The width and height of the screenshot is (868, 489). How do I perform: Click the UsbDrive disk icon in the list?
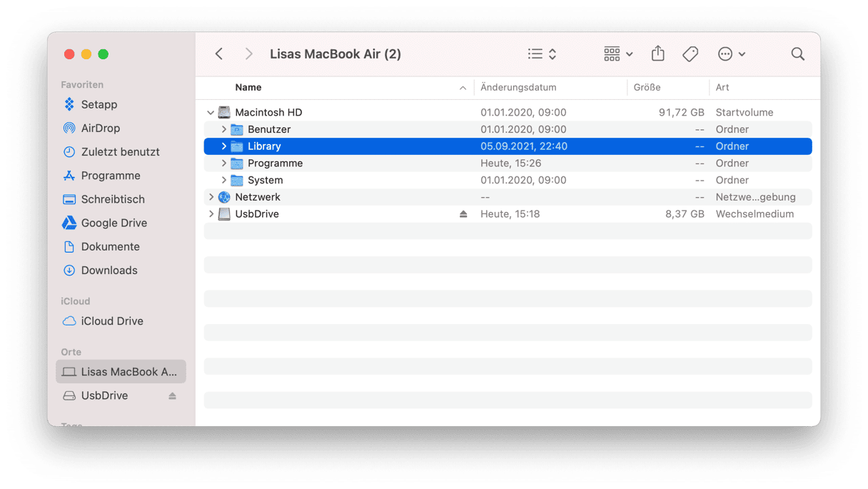pyautogui.click(x=224, y=214)
